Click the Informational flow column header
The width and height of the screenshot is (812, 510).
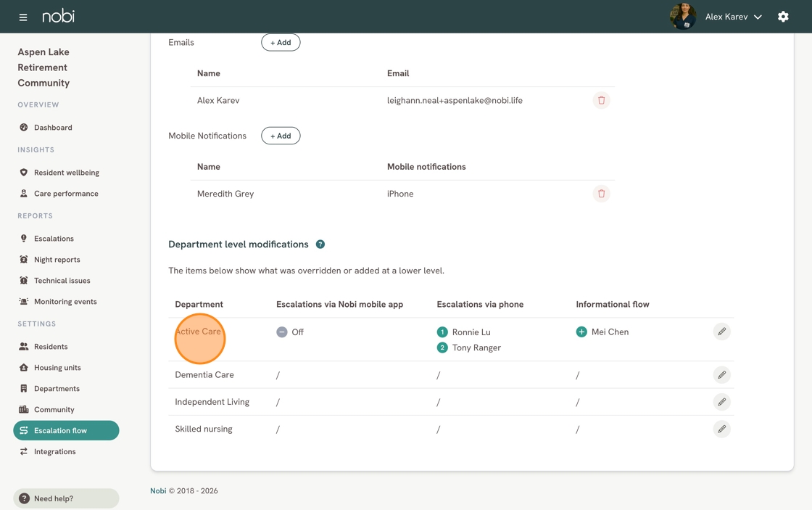coord(613,304)
